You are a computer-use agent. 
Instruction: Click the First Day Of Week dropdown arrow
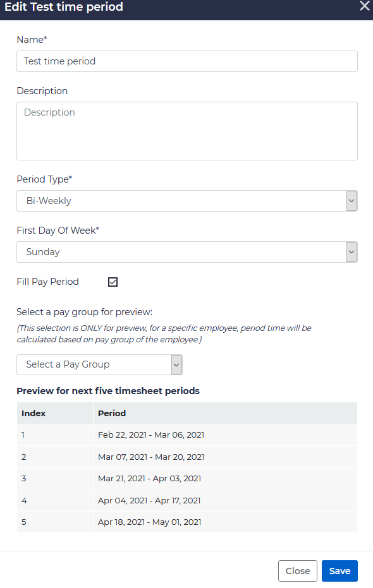352,251
